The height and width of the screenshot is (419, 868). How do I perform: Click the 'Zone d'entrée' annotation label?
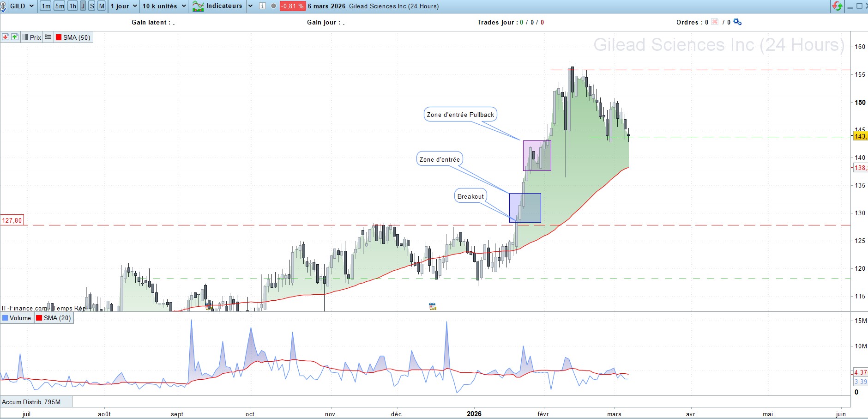[x=440, y=159]
